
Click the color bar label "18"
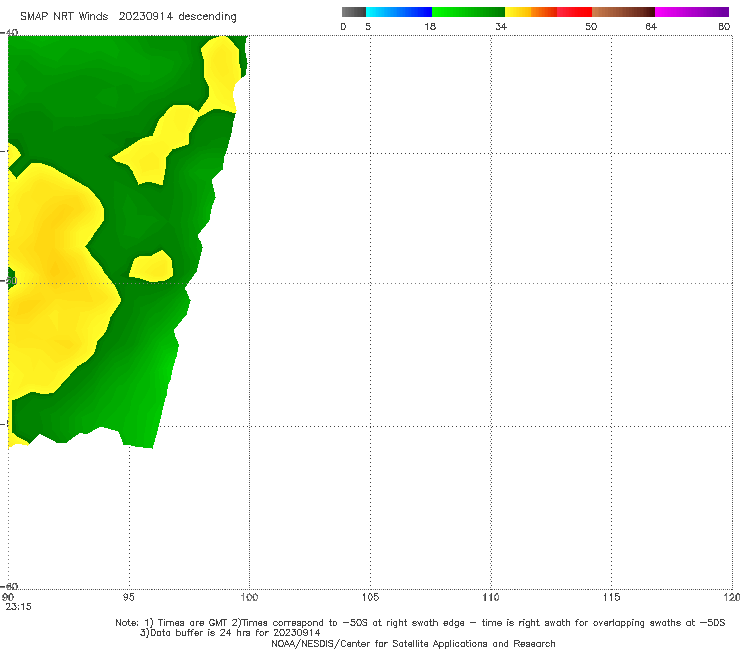coord(430,26)
